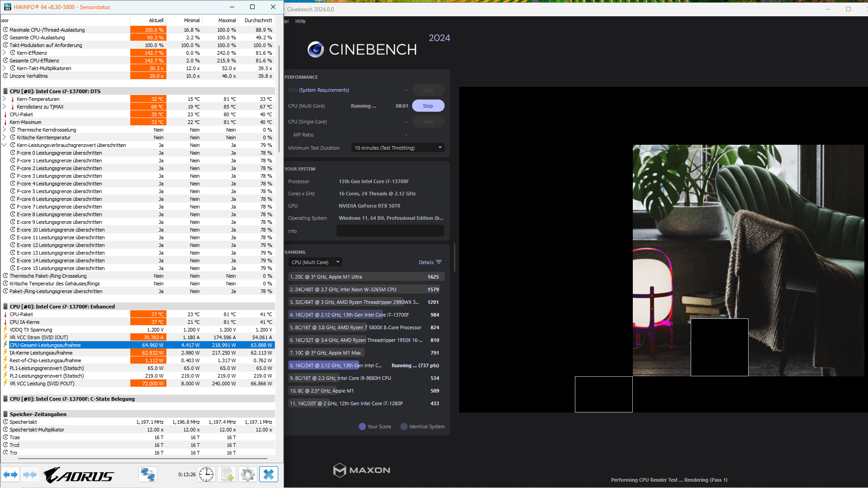Click the clock icon beside Speichertakt
Image resolution: width=868 pixels, height=488 pixels.
[5, 422]
